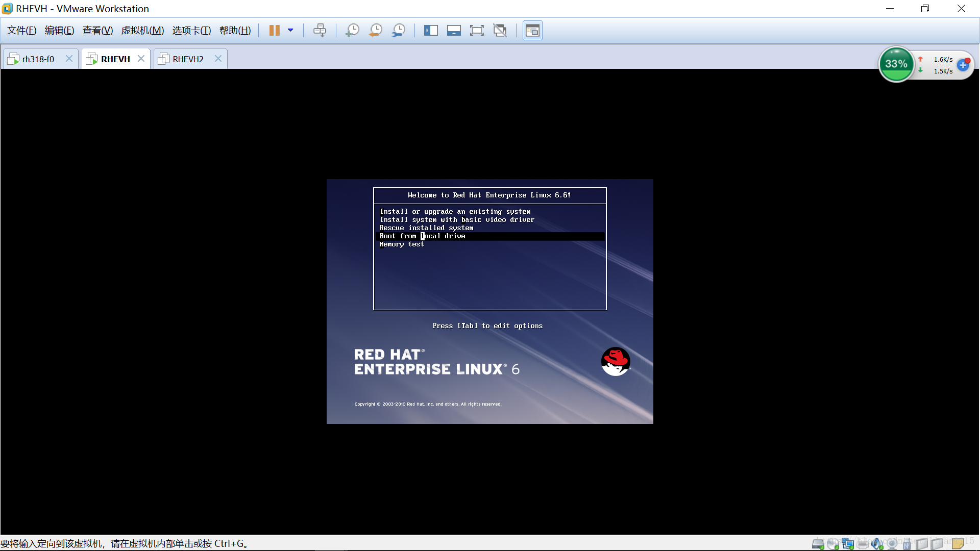Viewport: 980px width, 551px height.
Task: Select 'Install or upgrade an existing system'
Action: 455,211
